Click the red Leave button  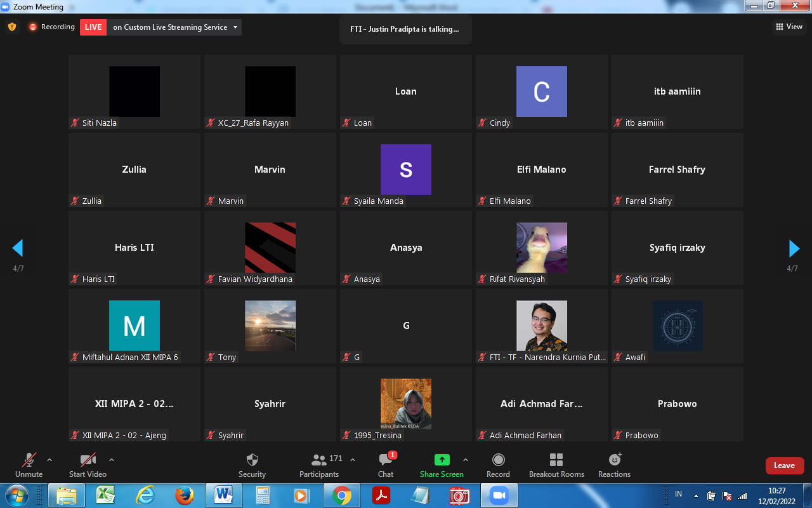[x=784, y=465]
